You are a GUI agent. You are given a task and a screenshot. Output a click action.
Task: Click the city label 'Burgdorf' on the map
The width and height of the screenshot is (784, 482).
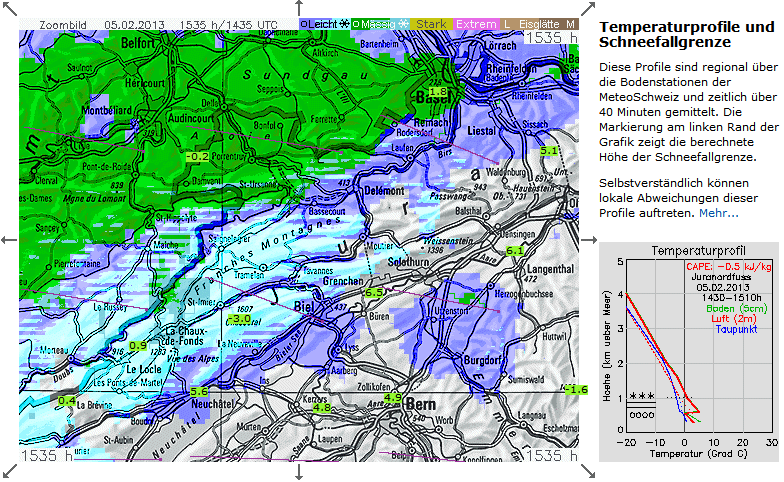click(482, 360)
